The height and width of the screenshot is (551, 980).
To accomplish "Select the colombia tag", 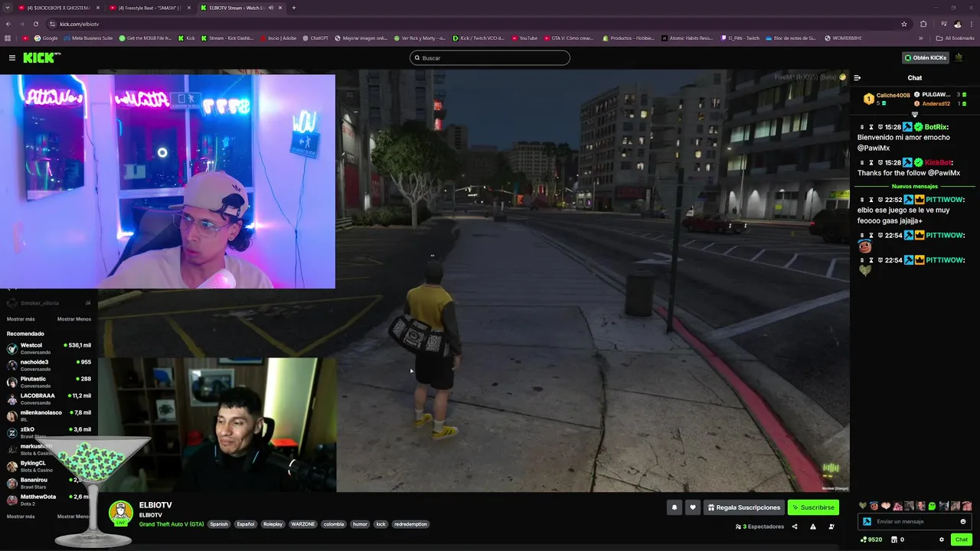I will (x=334, y=524).
